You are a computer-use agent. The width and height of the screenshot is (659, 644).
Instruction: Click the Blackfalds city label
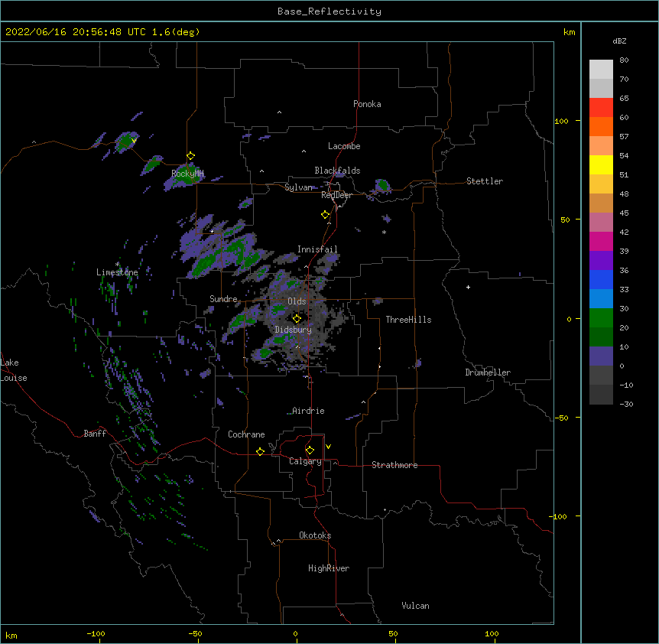coord(337,171)
